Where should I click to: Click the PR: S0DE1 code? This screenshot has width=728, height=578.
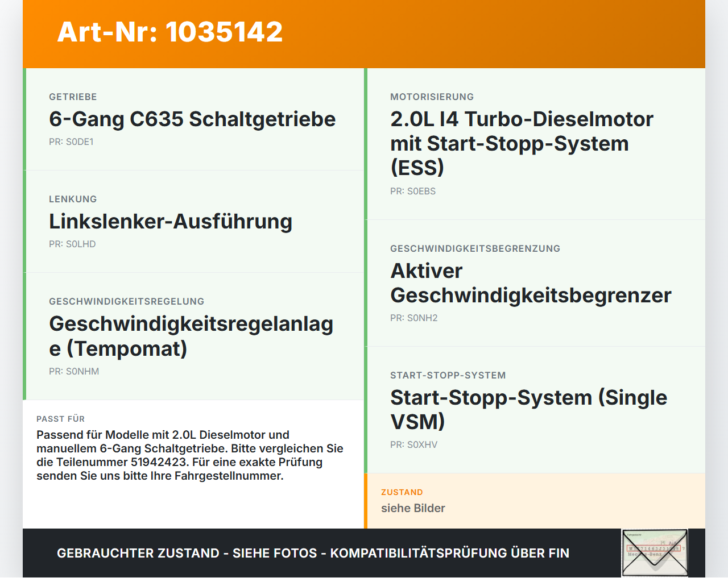tap(71, 142)
